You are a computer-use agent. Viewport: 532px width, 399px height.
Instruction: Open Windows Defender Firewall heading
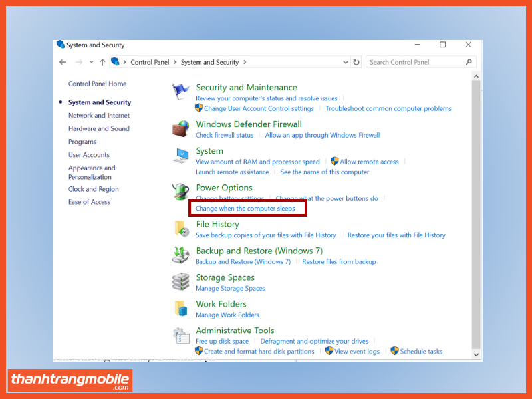click(249, 124)
